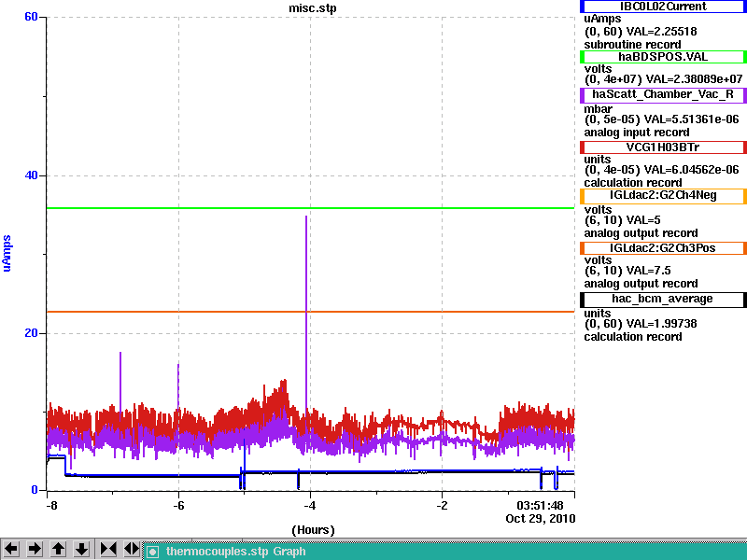Shift the plot down with the down arrow

tap(82, 549)
